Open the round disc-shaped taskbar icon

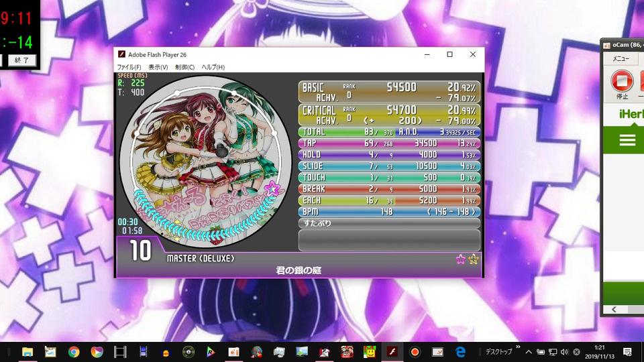coord(189,352)
